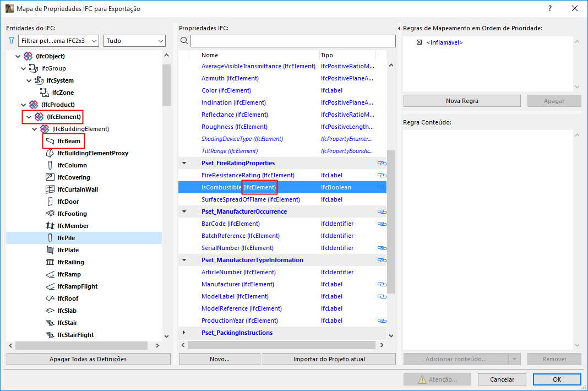Click the Cancelar button

tap(502, 379)
